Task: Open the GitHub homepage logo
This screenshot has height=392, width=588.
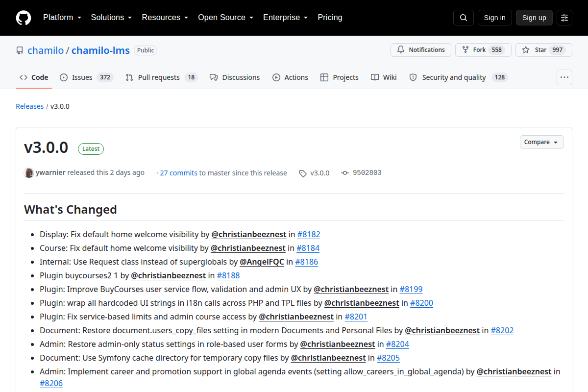Action: pyautogui.click(x=24, y=18)
